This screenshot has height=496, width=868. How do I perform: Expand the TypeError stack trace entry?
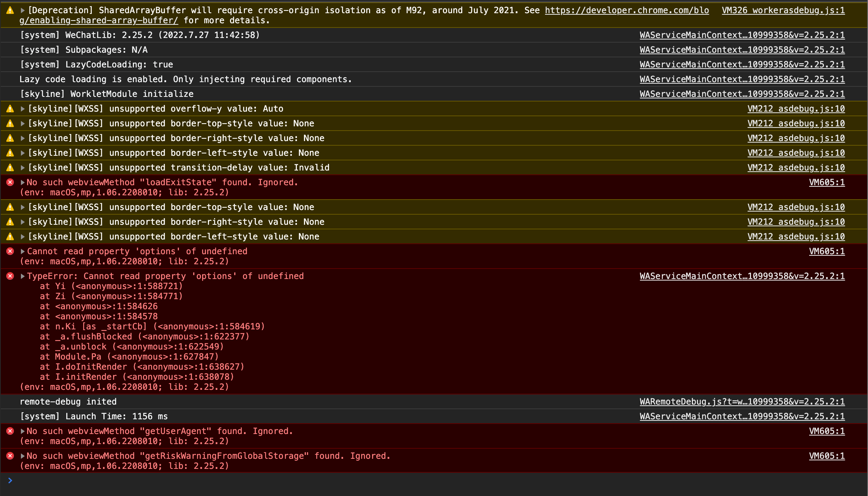pyautogui.click(x=23, y=276)
